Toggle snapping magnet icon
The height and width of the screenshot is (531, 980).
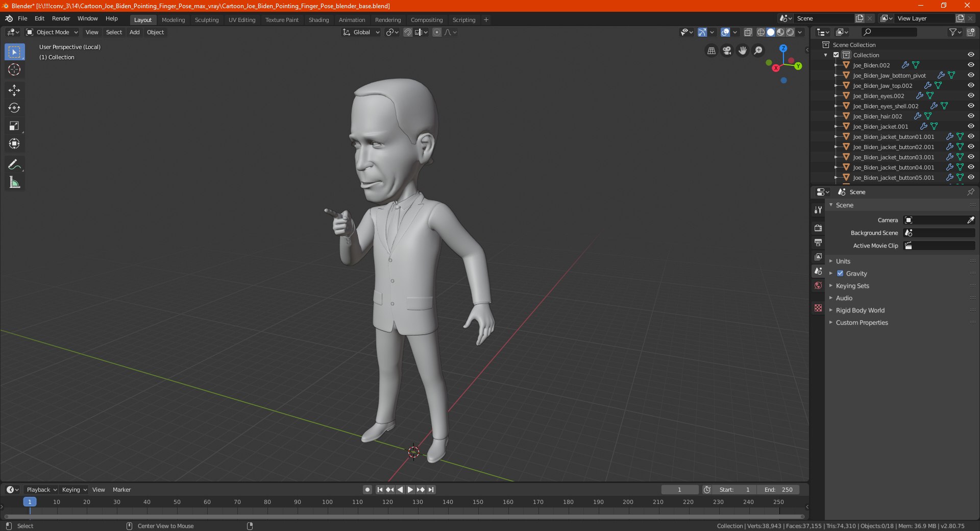408,32
